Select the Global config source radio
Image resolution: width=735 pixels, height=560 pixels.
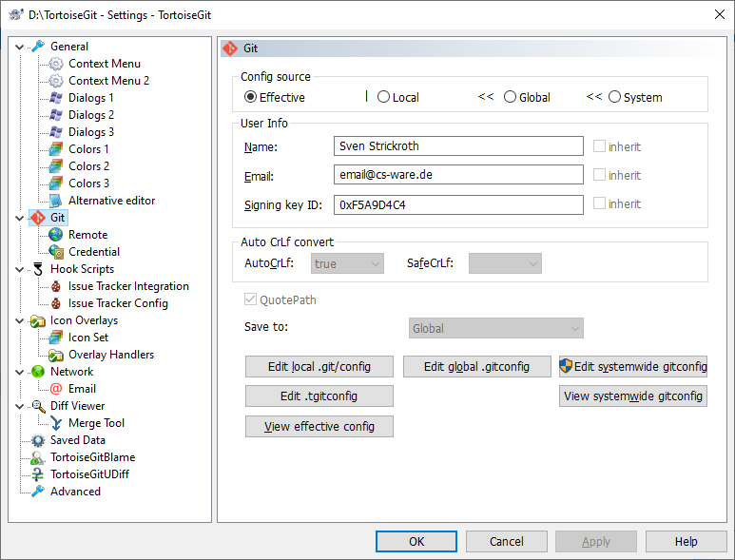[510, 97]
